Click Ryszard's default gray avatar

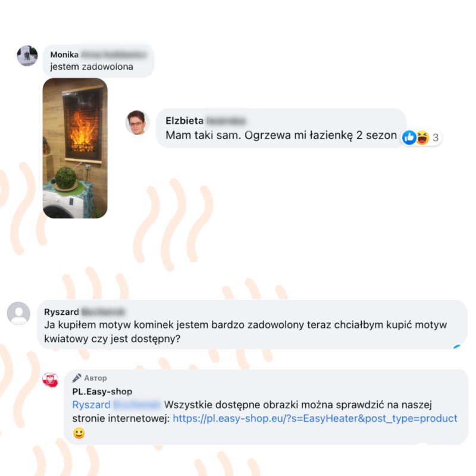18,314
